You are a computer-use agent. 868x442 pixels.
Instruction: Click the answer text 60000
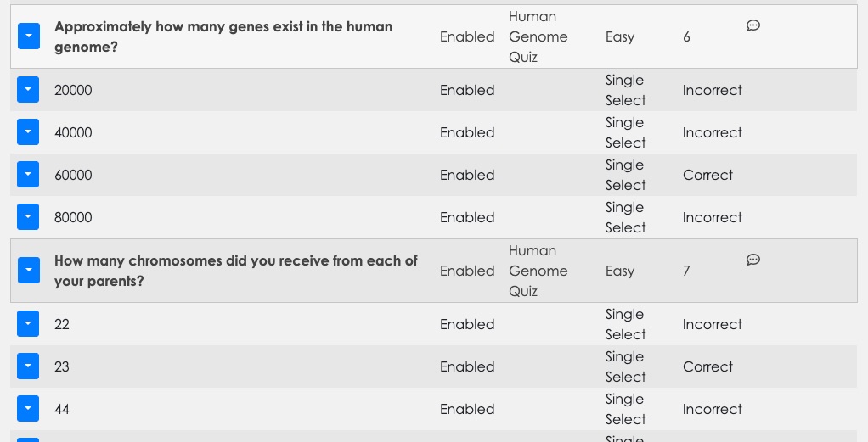(x=73, y=175)
